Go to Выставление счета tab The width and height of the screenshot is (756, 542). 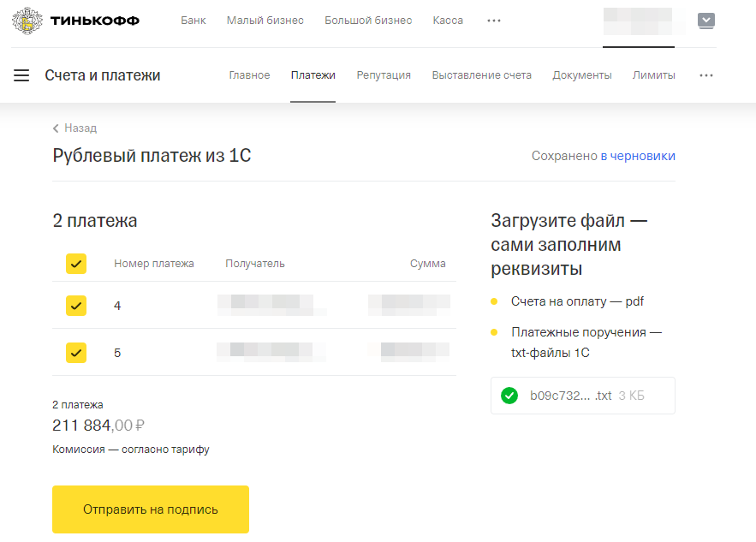pyautogui.click(x=481, y=75)
